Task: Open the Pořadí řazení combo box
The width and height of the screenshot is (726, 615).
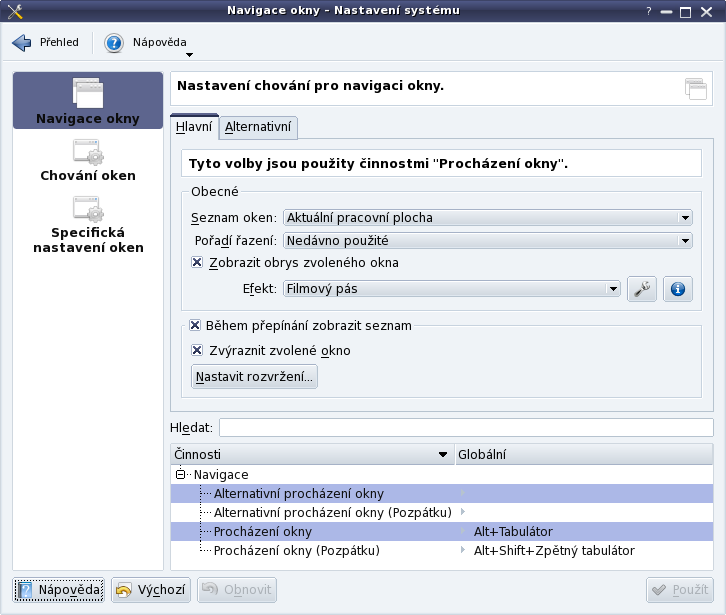Action: click(488, 241)
